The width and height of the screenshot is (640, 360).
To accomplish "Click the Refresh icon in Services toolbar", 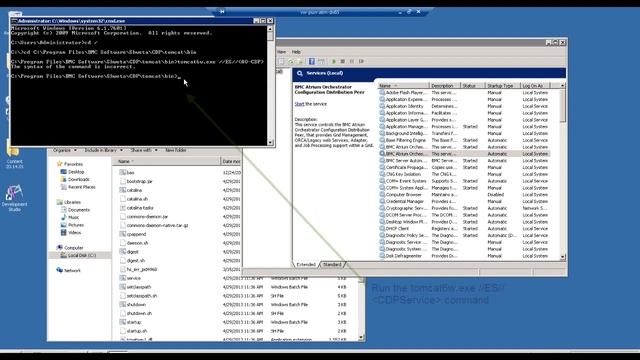I will coord(291,62).
